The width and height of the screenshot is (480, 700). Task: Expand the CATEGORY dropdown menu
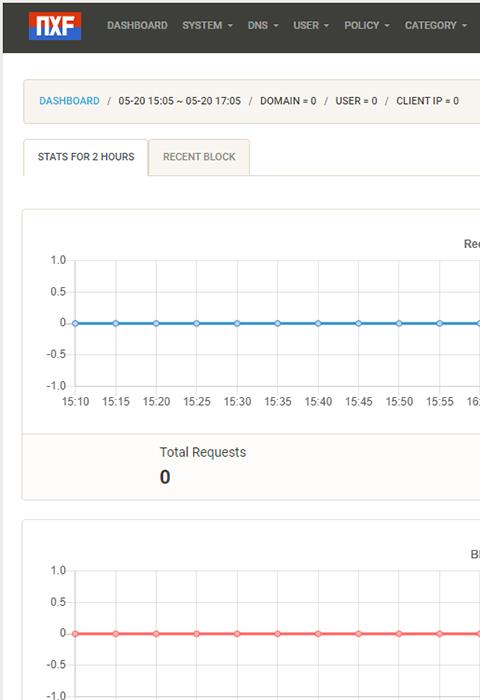click(436, 25)
